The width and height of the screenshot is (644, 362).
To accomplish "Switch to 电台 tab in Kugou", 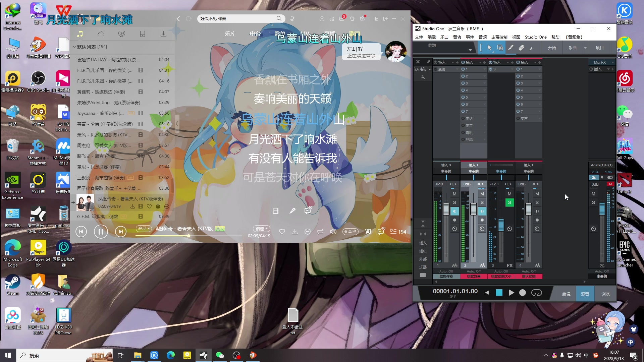I will pyautogui.click(x=255, y=34).
